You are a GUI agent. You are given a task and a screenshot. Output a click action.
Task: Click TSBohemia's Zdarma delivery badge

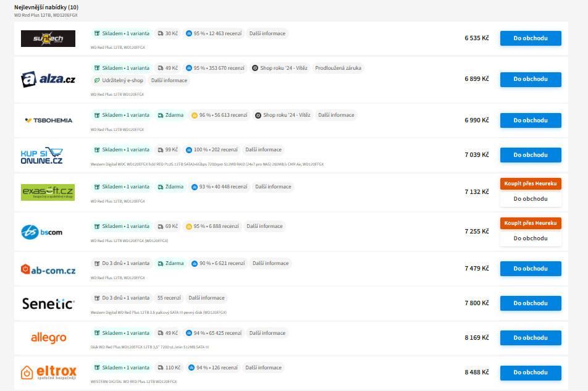170,115
